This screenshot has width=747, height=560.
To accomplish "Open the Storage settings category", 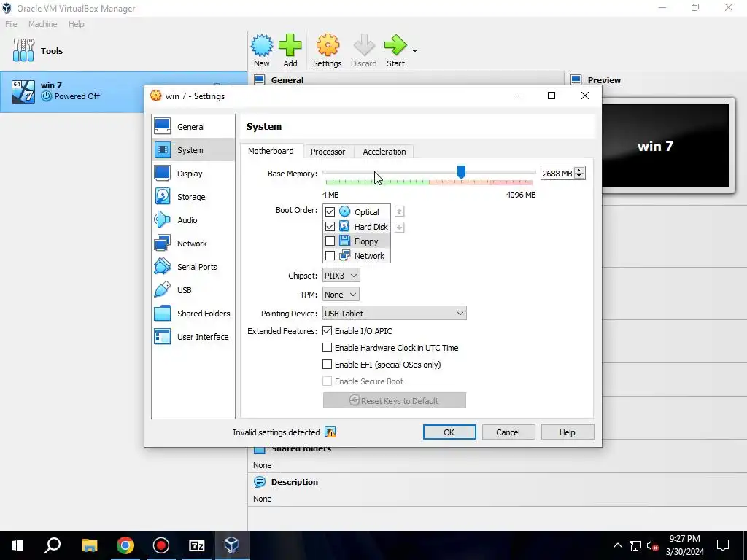I will coord(193,197).
